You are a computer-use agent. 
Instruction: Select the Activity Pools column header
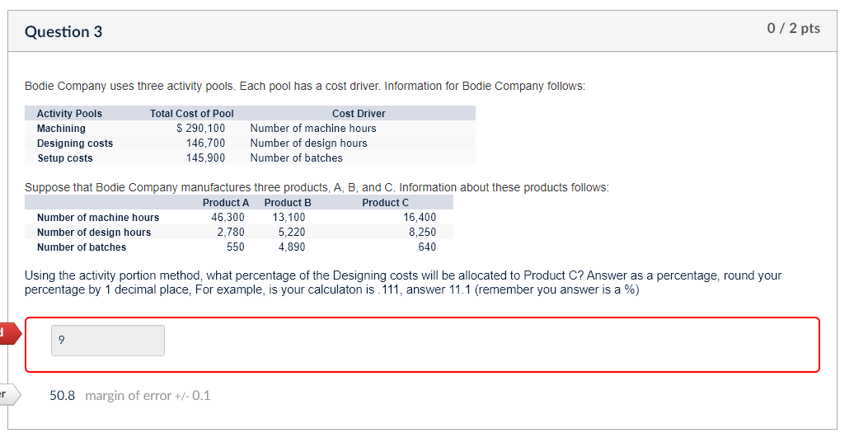click(x=69, y=114)
